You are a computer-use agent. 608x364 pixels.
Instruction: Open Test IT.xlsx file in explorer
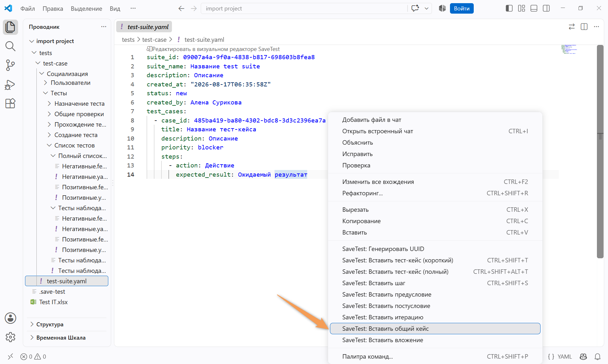53,302
